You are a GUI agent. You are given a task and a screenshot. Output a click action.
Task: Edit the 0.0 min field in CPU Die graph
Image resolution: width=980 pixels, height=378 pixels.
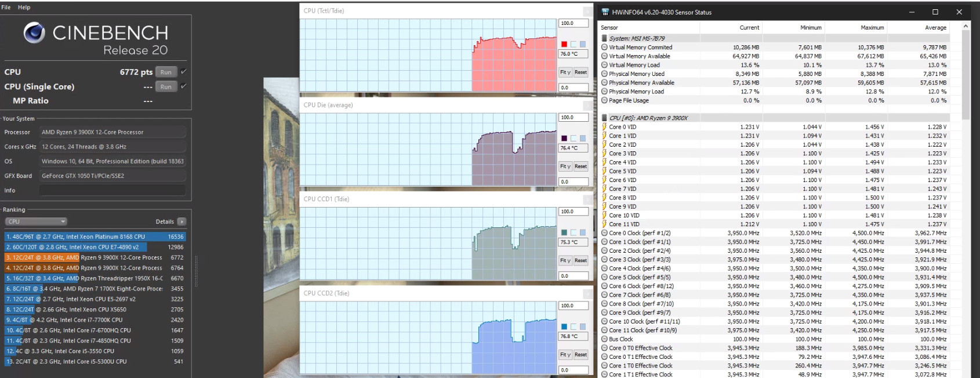coord(574,181)
